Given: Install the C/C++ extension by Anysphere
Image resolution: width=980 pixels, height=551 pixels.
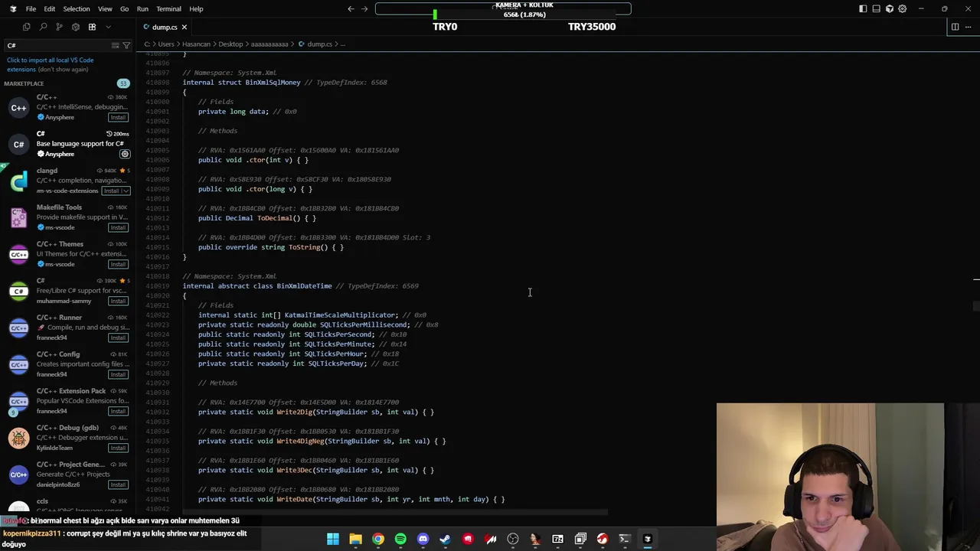Looking at the screenshot, I should pos(118,117).
